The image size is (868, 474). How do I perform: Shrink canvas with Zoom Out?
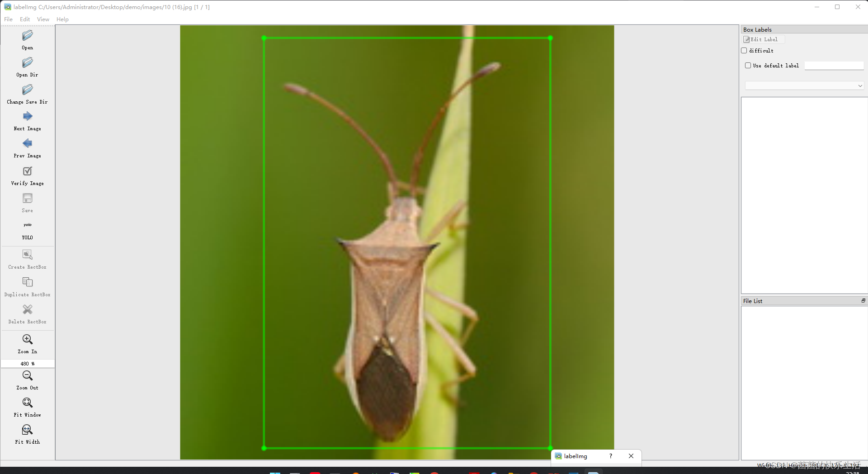pyautogui.click(x=28, y=380)
